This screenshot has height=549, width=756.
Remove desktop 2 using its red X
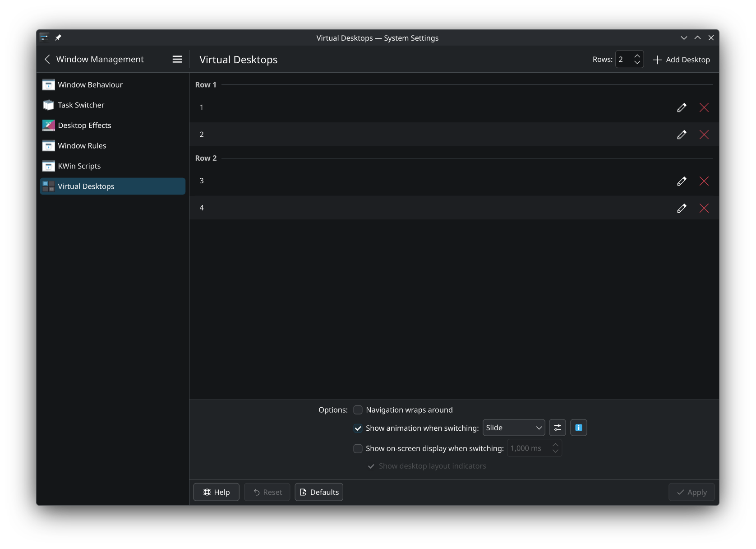pyautogui.click(x=704, y=135)
